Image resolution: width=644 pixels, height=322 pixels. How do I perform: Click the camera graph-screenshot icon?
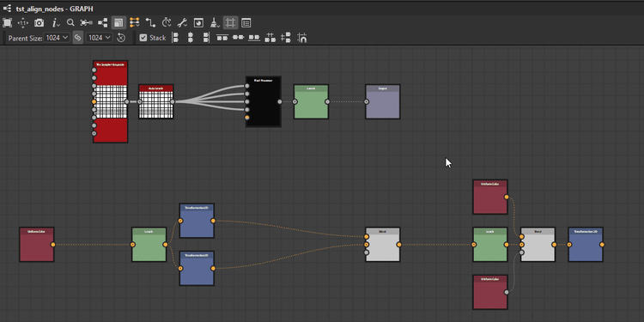pos(39,22)
